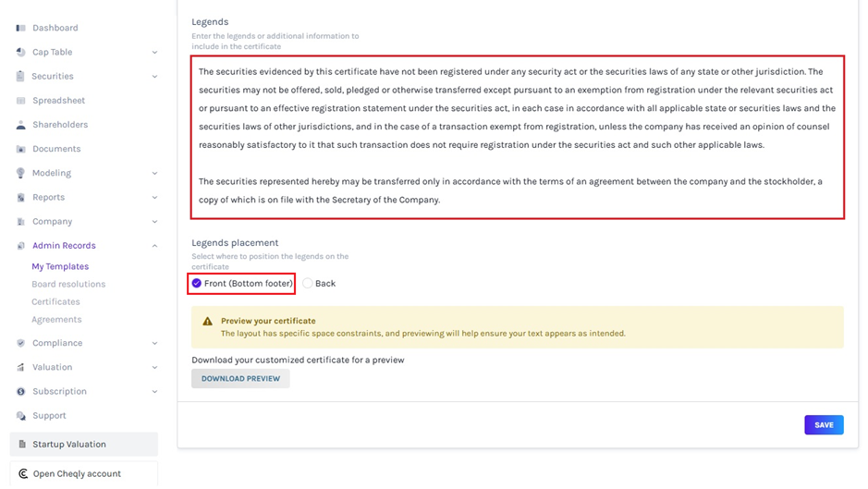Go to Certificates in sidebar
The image size is (868, 489).
[55, 301]
